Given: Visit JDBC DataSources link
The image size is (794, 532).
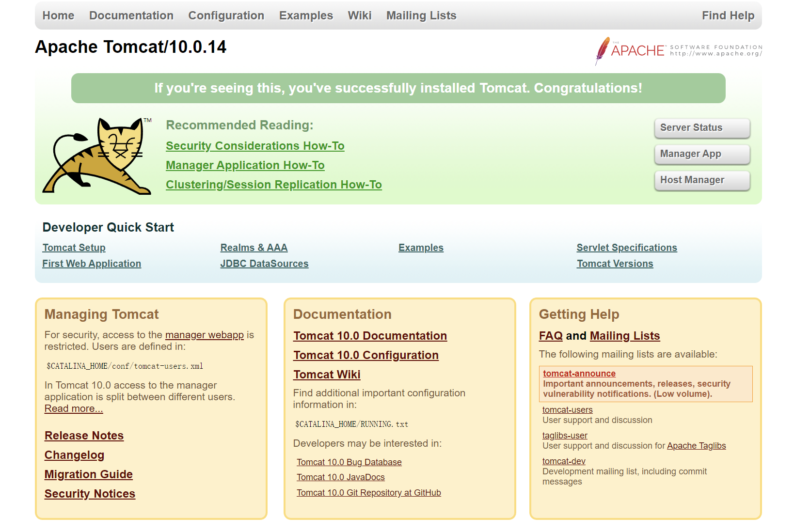Looking at the screenshot, I should coord(264,264).
